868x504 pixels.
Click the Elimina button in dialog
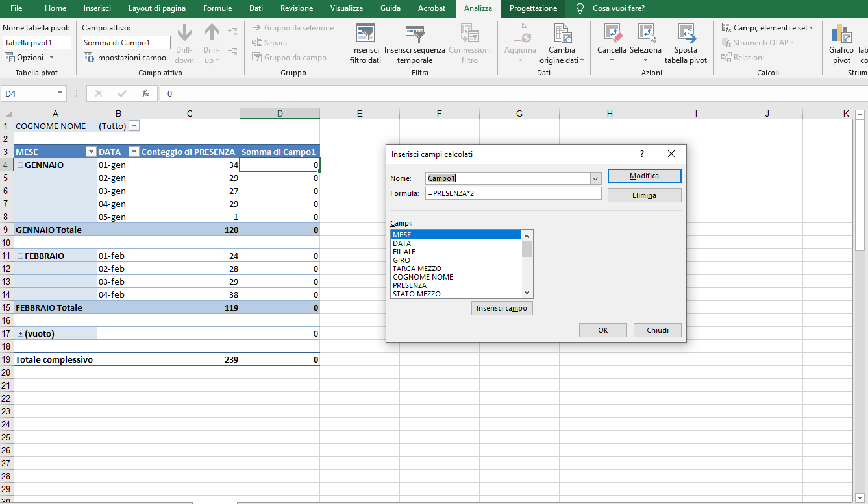(644, 195)
